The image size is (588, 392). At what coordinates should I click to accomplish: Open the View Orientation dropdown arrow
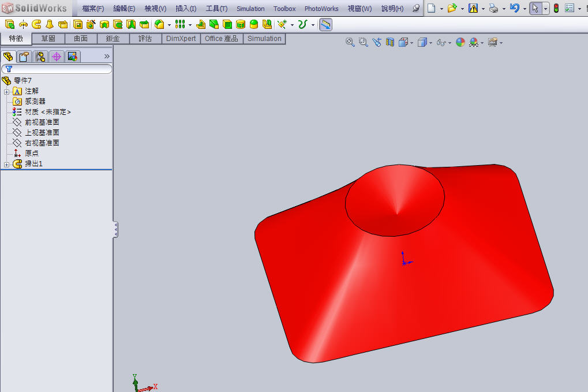pos(412,43)
